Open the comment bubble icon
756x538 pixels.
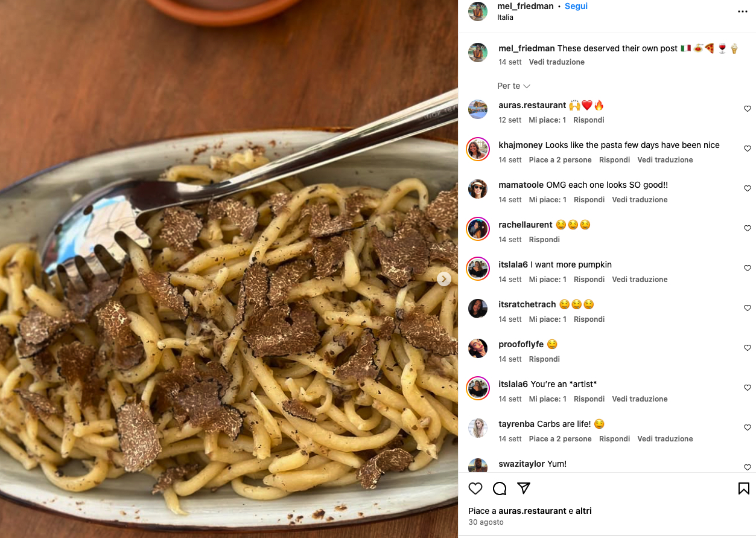click(500, 488)
